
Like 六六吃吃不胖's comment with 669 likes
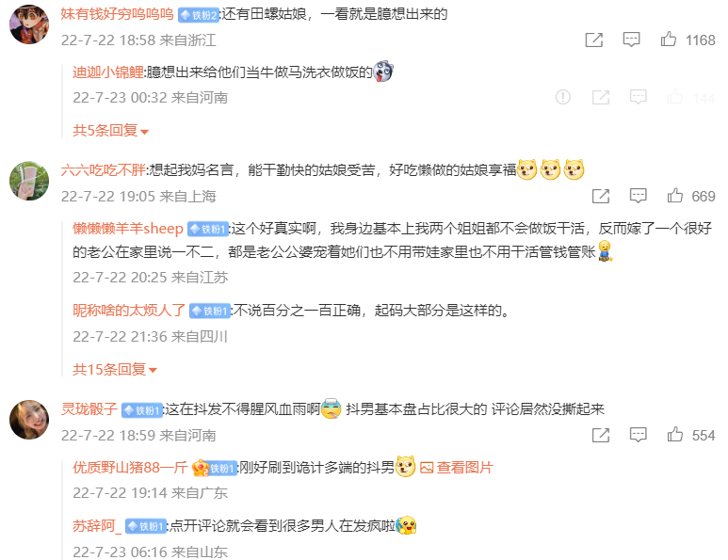(674, 196)
